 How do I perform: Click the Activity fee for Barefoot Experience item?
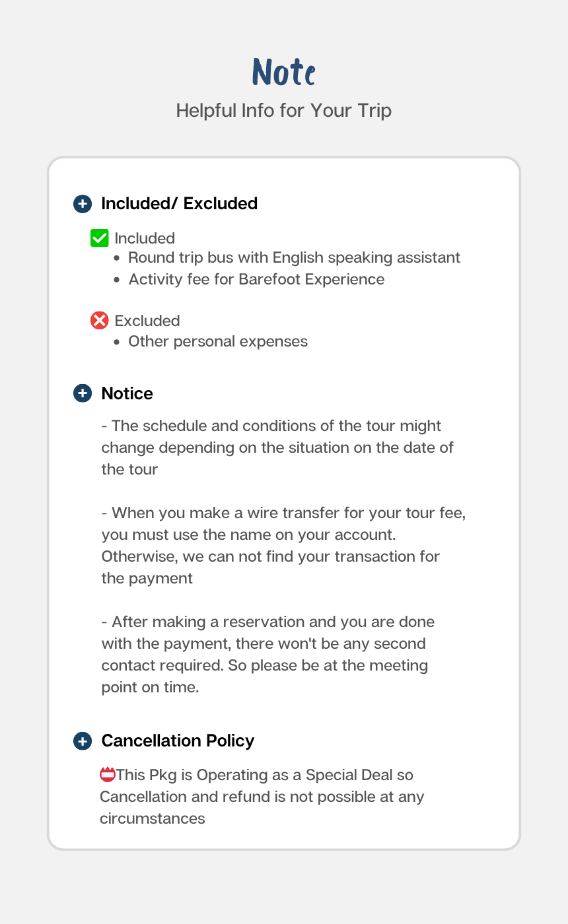[x=256, y=279]
